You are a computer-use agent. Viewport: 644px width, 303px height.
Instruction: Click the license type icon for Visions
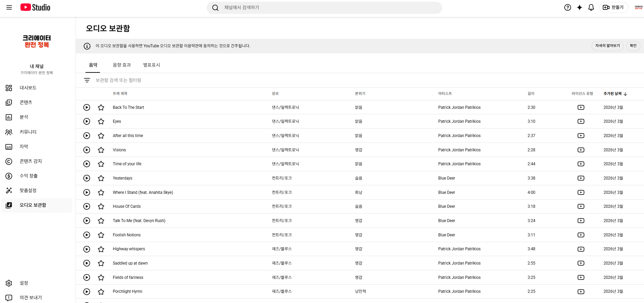click(x=581, y=150)
